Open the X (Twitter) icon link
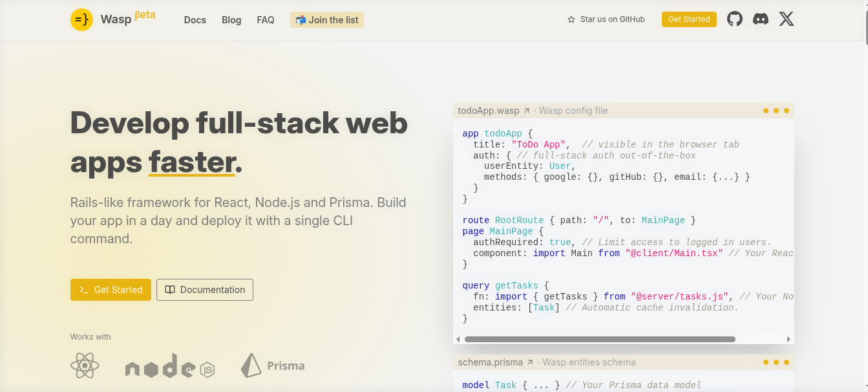Image resolution: width=868 pixels, height=392 pixels. point(787,19)
